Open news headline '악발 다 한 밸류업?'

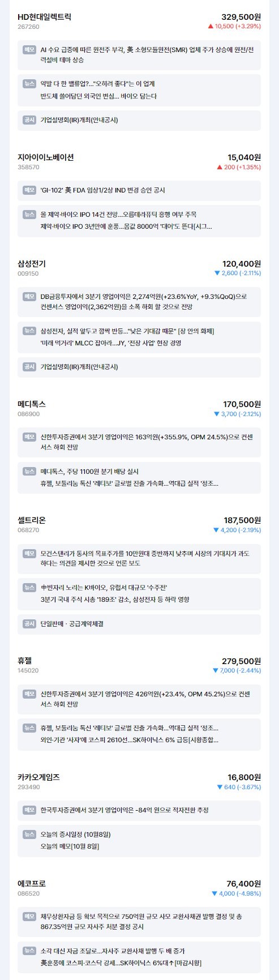97,84
